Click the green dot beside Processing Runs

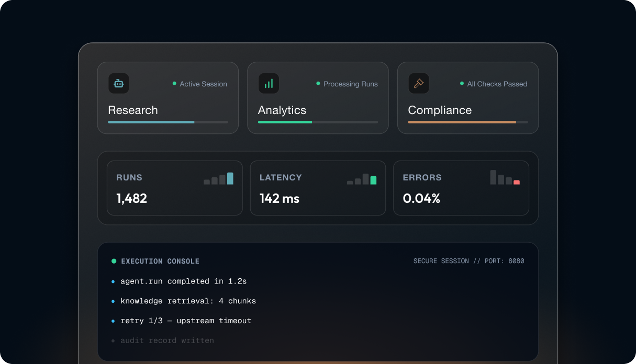tap(318, 83)
